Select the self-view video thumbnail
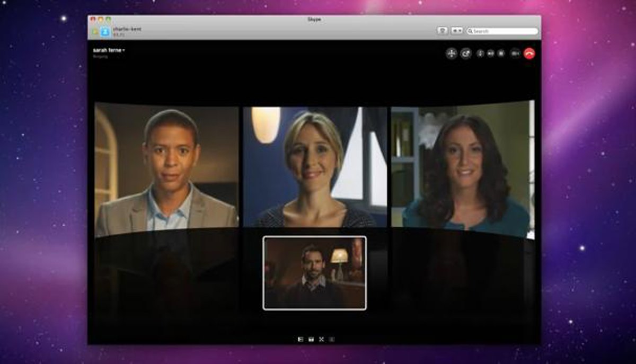Viewport: 636px width, 364px height. [314, 273]
